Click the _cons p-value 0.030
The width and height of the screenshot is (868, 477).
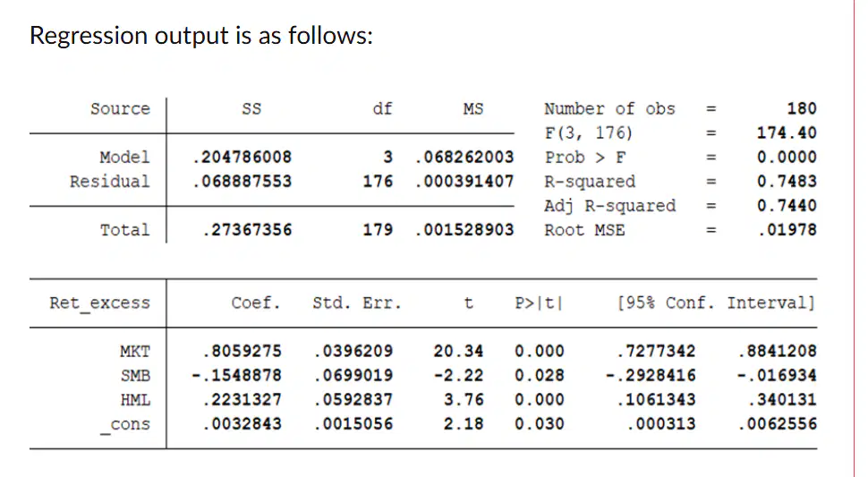(x=540, y=424)
